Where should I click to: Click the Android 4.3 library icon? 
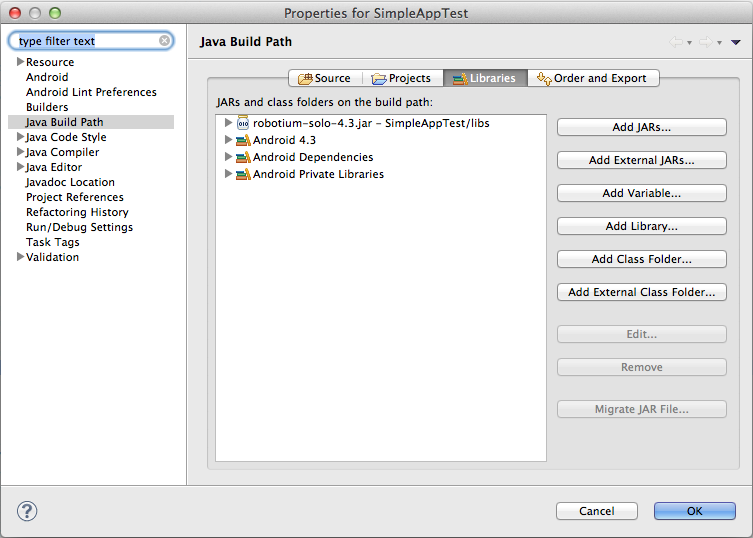(x=243, y=140)
